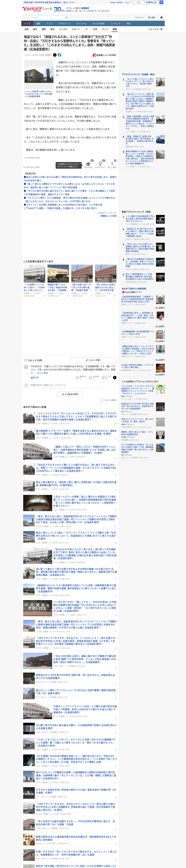The width and height of the screenshot is (186, 868).
Task: Click the もっと見る(53件) button
Action: tap(70, 394)
